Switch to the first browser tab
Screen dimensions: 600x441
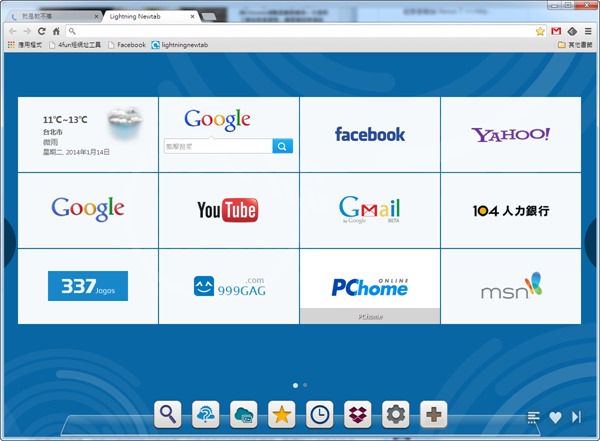[54, 16]
